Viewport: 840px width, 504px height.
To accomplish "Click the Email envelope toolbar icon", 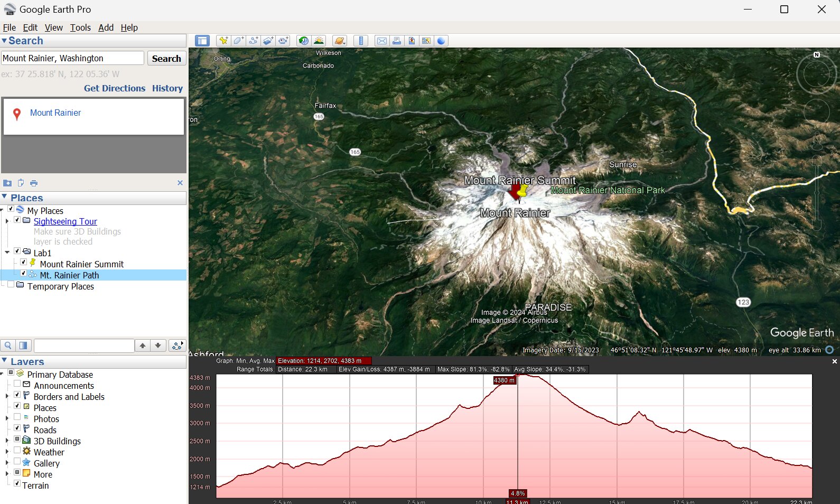I will tap(381, 41).
